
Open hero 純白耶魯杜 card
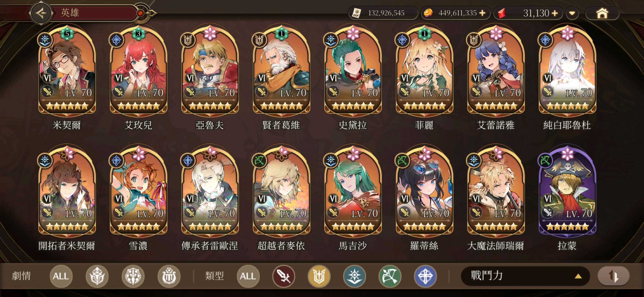(x=567, y=78)
